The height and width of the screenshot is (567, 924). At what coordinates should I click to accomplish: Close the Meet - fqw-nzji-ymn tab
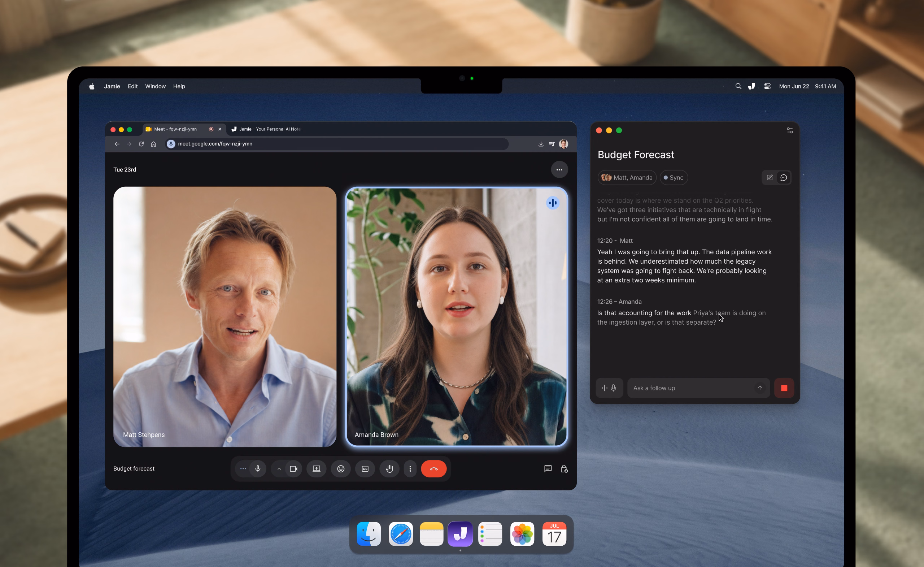pyautogui.click(x=220, y=129)
